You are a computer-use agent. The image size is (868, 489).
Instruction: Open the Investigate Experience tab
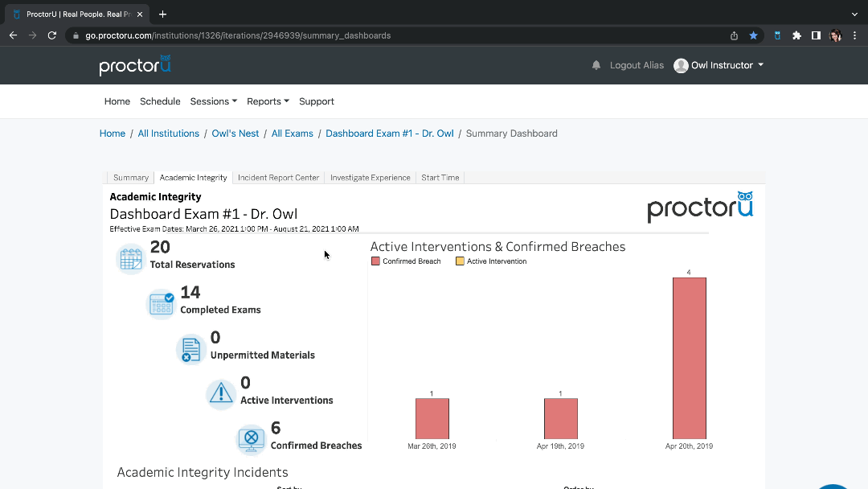click(371, 178)
